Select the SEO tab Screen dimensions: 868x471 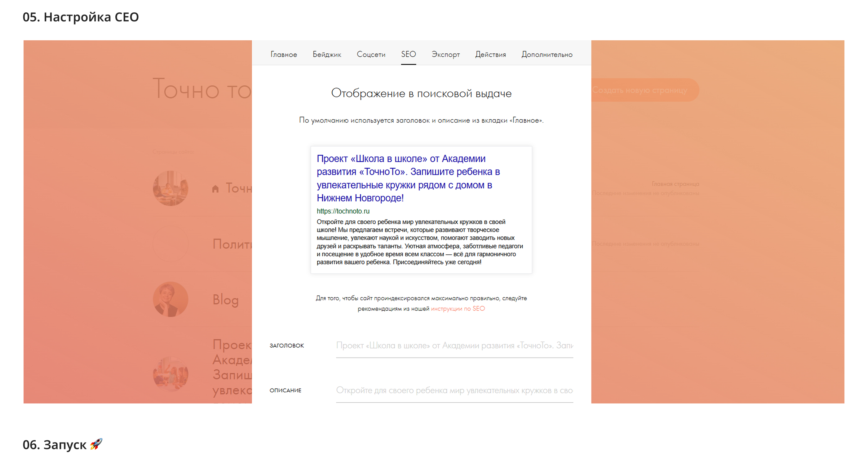coord(408,54)
